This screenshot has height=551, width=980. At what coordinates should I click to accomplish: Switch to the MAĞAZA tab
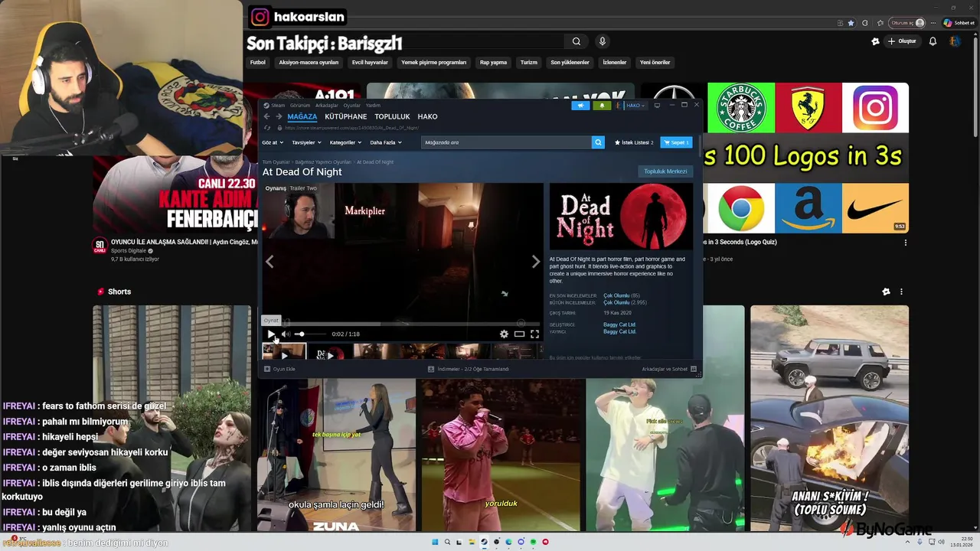(302, 116)
